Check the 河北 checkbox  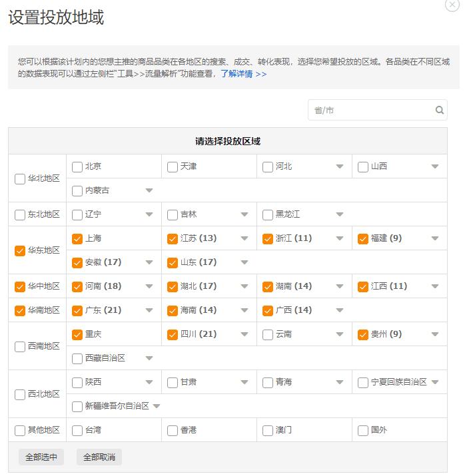coord(268,166)
